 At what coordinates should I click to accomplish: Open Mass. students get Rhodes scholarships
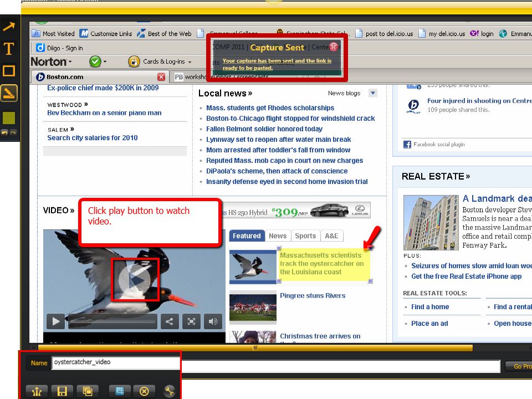click(270, 108)
